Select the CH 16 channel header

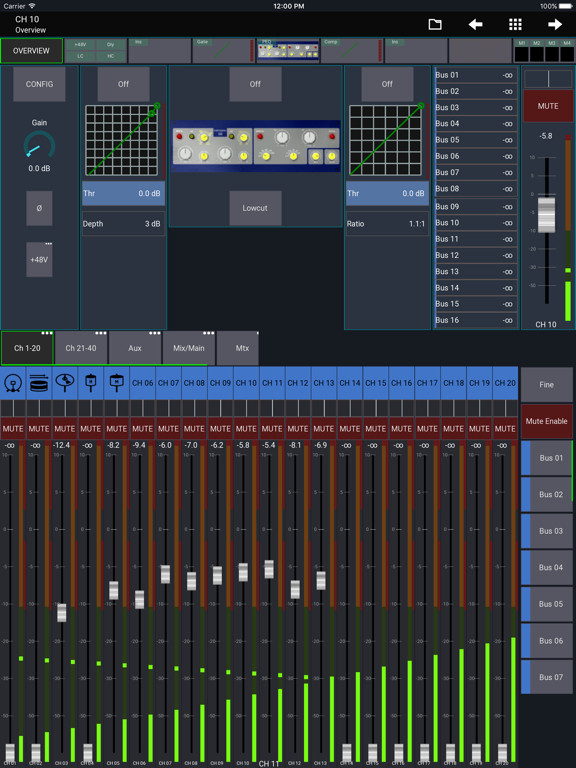tap(401, 383)
